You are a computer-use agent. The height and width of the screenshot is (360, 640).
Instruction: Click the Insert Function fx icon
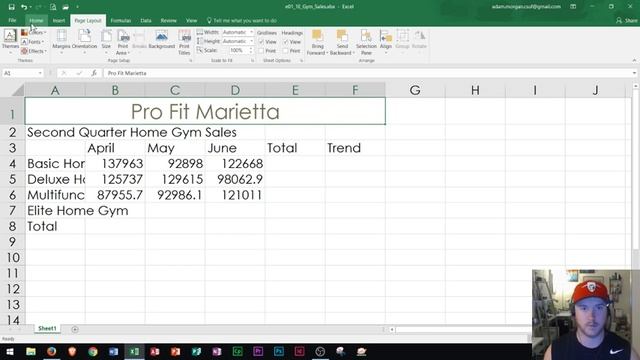(94, 73)
